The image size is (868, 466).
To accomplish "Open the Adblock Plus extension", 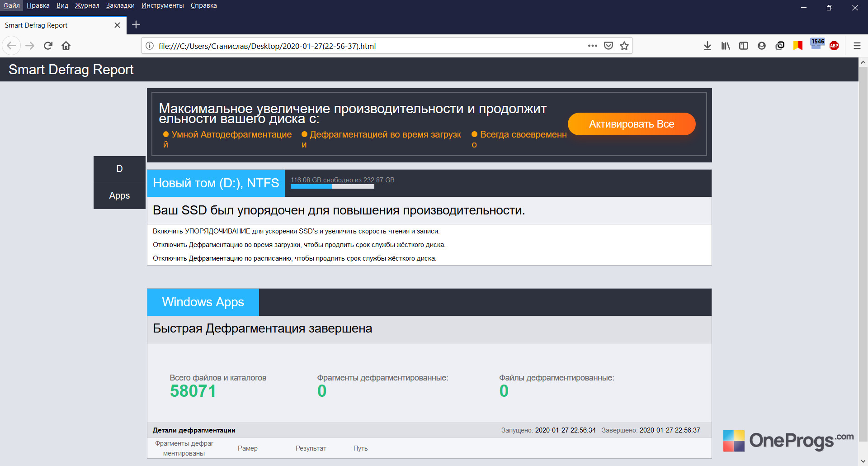I will [x=834, y=46].
